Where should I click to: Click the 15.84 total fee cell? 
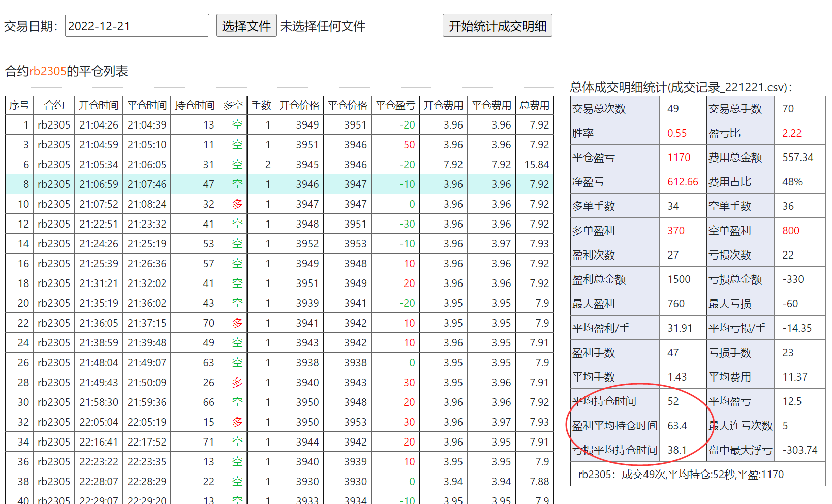tap(536, 165)
